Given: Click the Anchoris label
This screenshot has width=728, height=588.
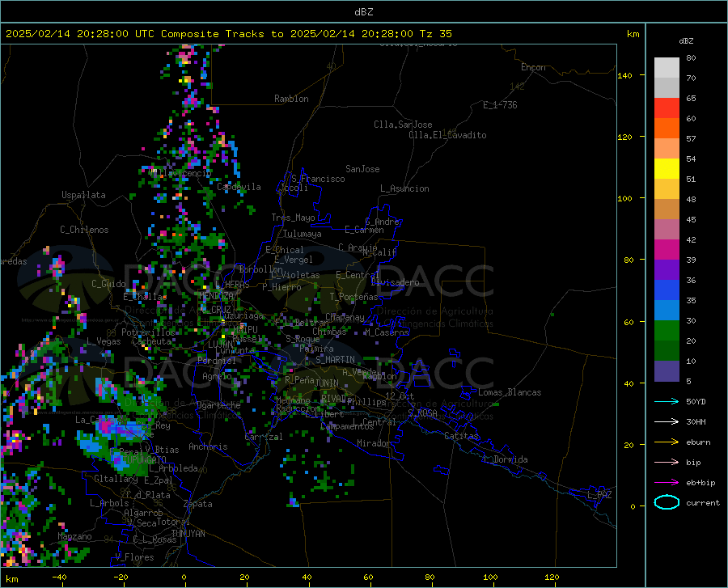Looking at the screenshot, I should pyautogui.click(x=208, y=446).
